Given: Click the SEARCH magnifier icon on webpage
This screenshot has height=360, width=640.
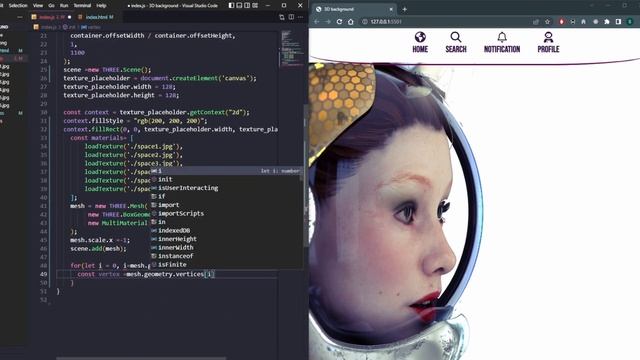Looking at the screenshot, I should coord(456,37).
